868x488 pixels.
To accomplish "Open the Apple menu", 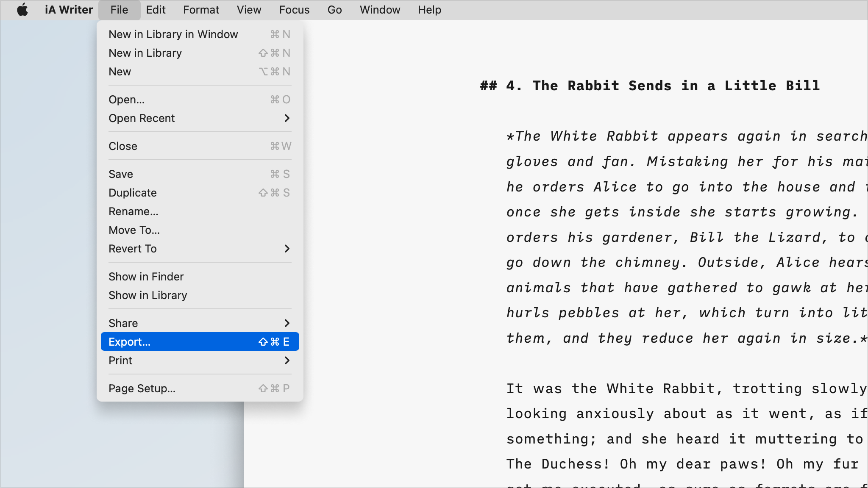I will coord(22,10).
